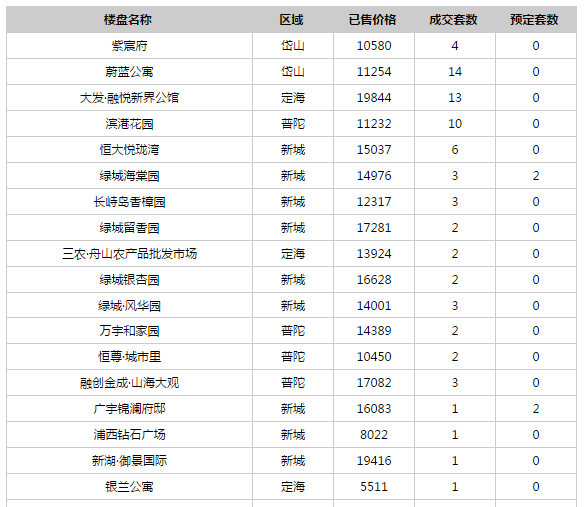Select the 紫宸府 property name cell

coord(129,46)
